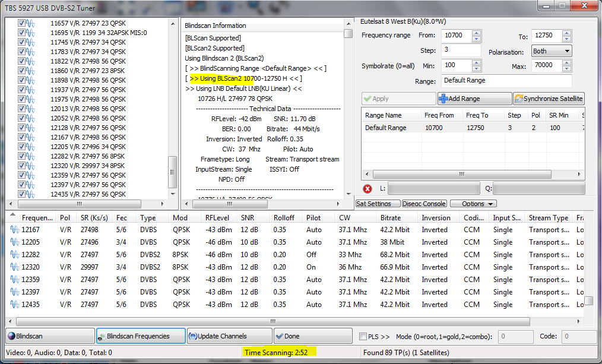Click the checkmark icon on Done button

pos(280,336)
